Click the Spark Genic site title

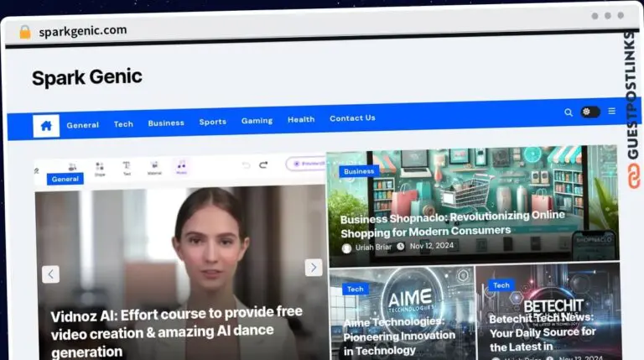(87, 78)
